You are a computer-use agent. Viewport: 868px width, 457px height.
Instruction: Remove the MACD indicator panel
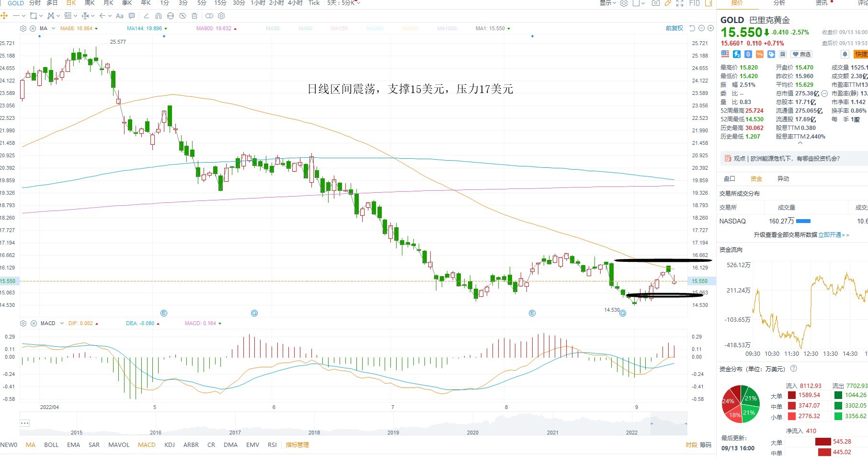pyautogui.click(x=34, y=323)
